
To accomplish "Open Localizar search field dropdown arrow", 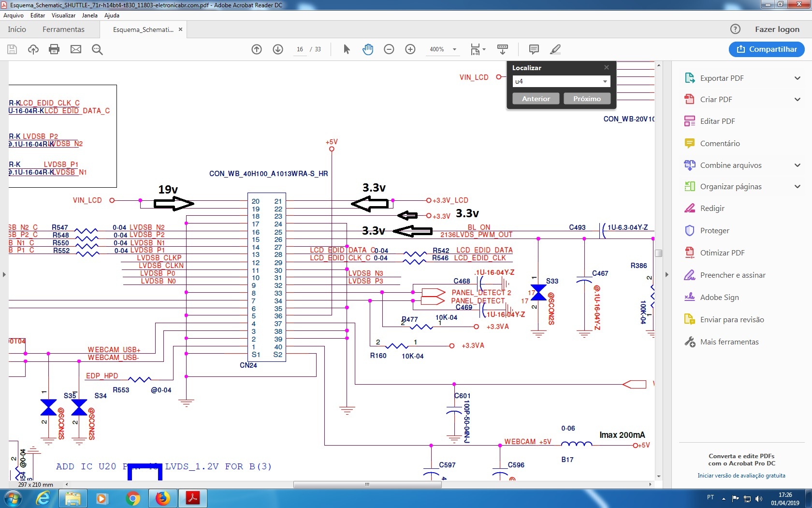I will pyautogui.click(x=605, y=81).
